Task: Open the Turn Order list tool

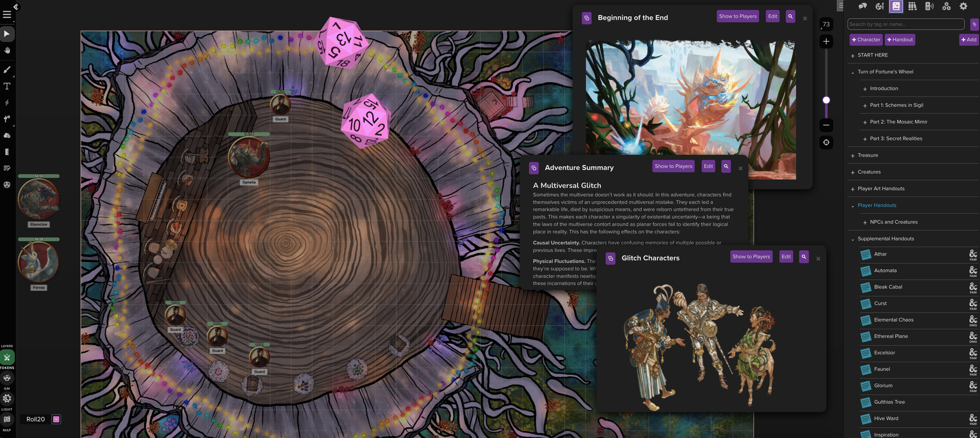Action: coord(7,168)
